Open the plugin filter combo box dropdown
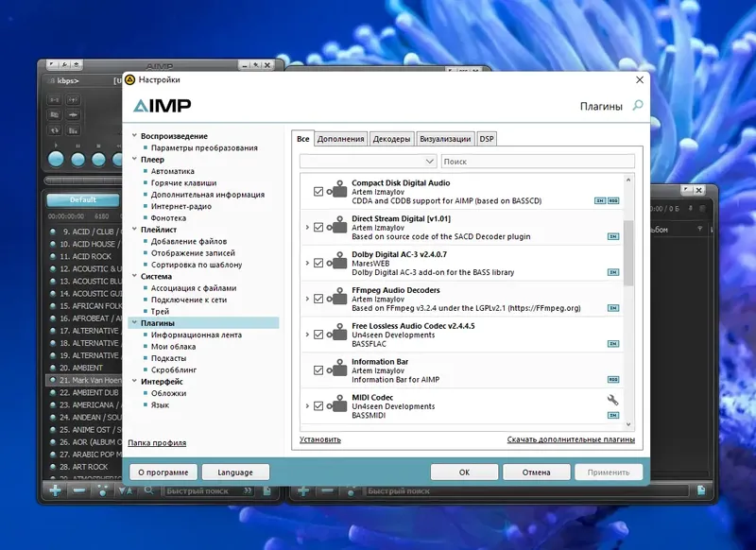The image size is (756, 550). (368, 161)
